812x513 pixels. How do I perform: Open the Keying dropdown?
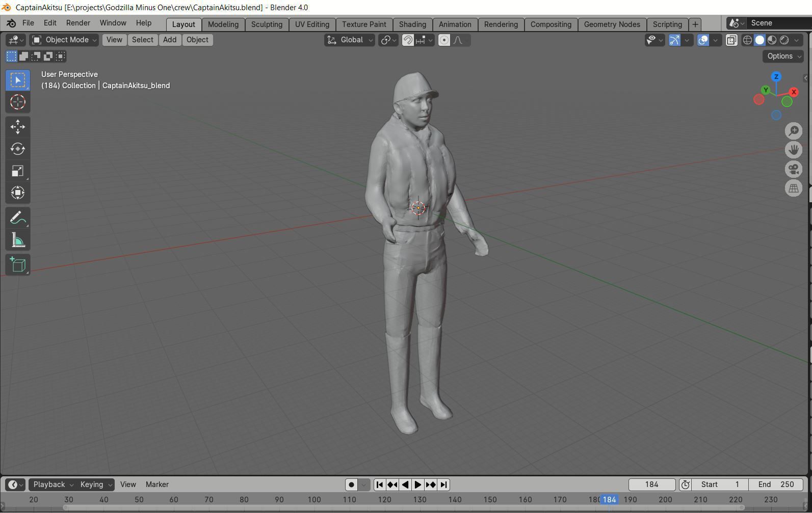[x=95, y=484]
